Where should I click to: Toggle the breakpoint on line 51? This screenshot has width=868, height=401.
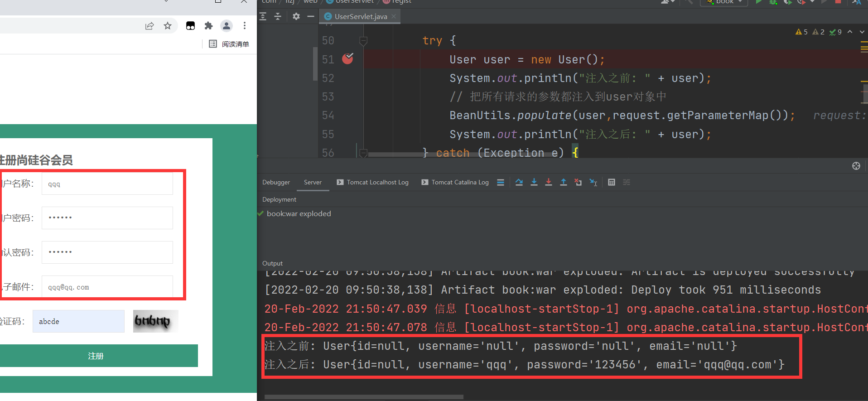(x=347, y=59)
